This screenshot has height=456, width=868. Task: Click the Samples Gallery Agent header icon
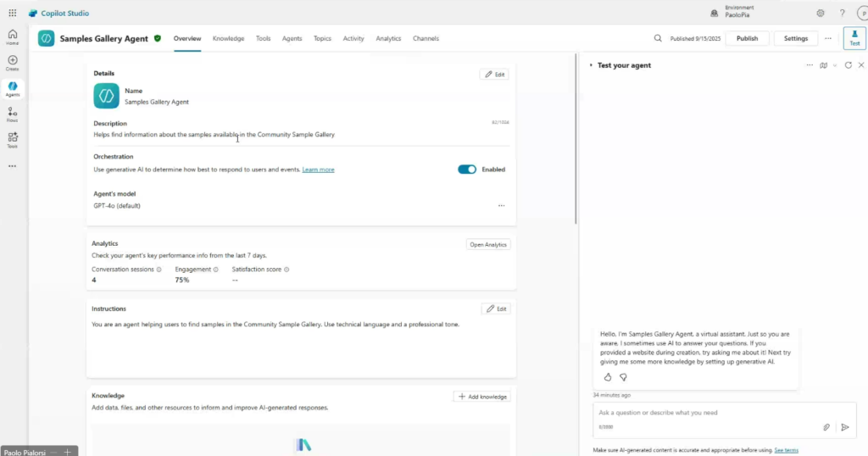click(46, 38)
